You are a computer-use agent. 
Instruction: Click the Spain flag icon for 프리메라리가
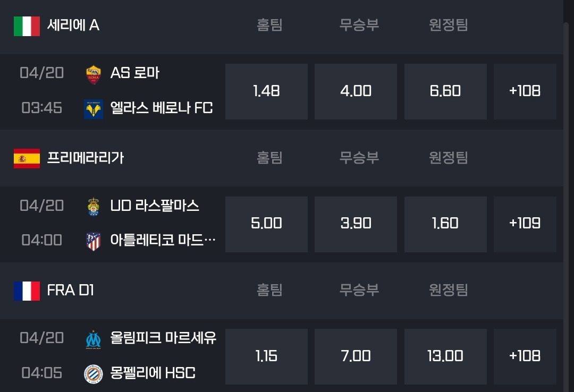point(27,158)
